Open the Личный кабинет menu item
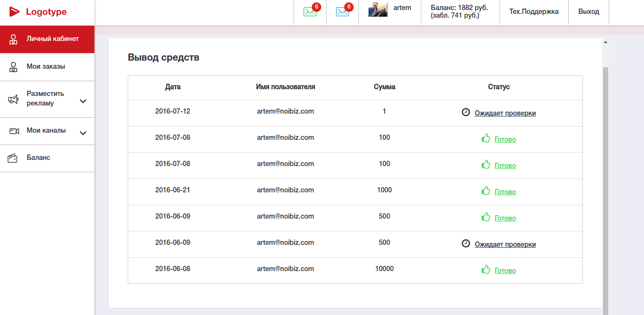Image resolution: width=644 pixels, height=315 pixels. tap(47, 39)
